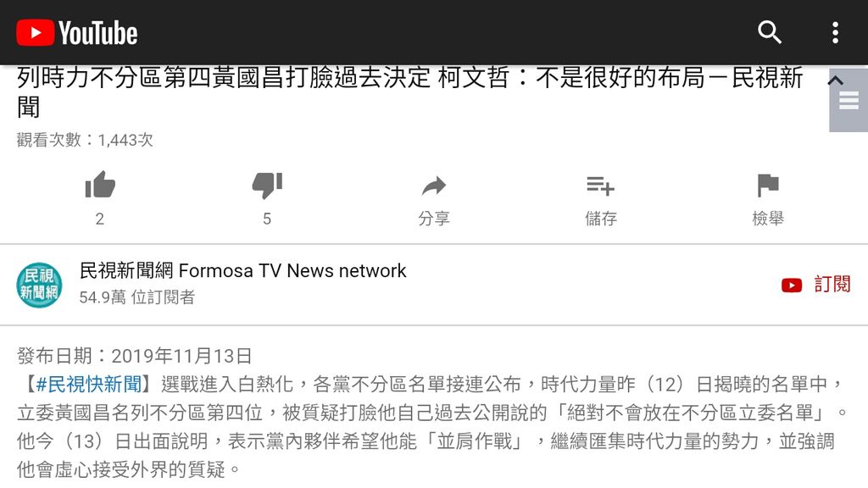This screenshot has width=868, height=488.
Task: Report video with flag icon
Action: click(768, 186)
